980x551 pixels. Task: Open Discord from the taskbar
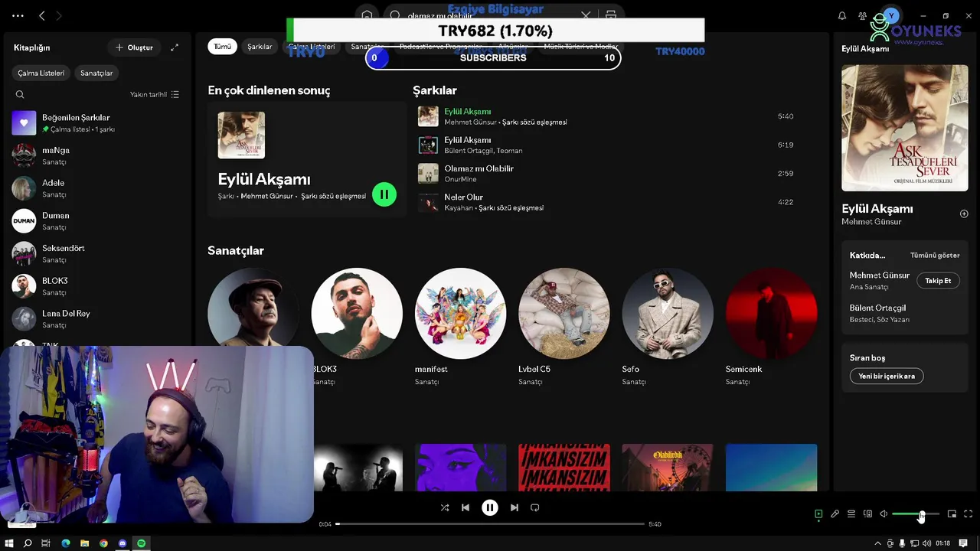coord(122,543)
